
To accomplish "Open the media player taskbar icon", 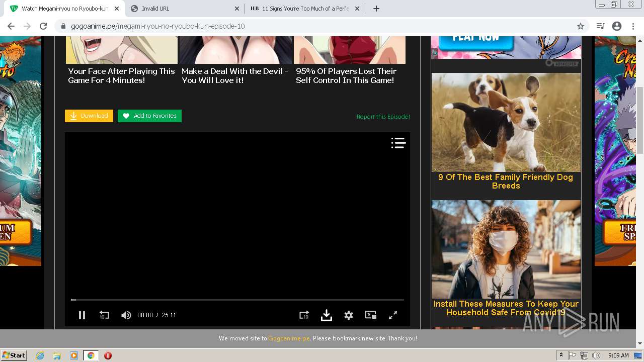I will point(74,355).
